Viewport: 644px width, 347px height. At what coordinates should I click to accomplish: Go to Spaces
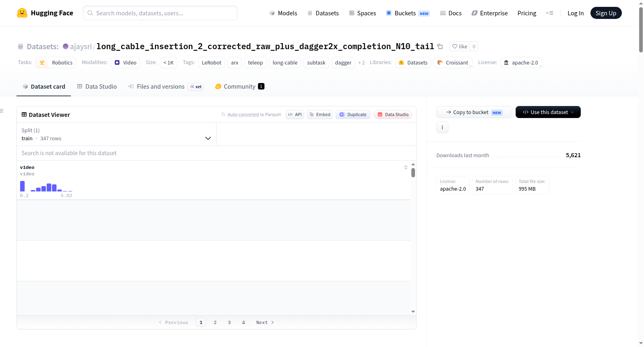(x=363, y=13)
